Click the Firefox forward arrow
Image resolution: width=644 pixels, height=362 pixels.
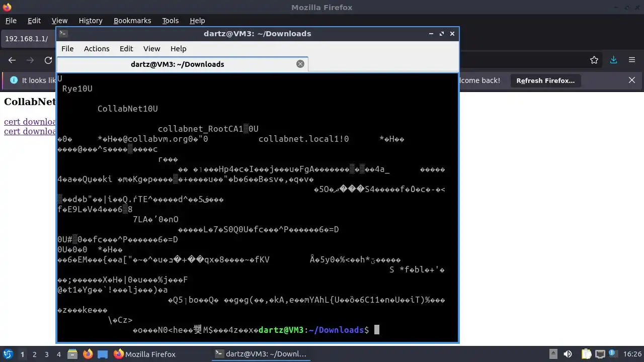pyautogui.click(x=30, y=60)
